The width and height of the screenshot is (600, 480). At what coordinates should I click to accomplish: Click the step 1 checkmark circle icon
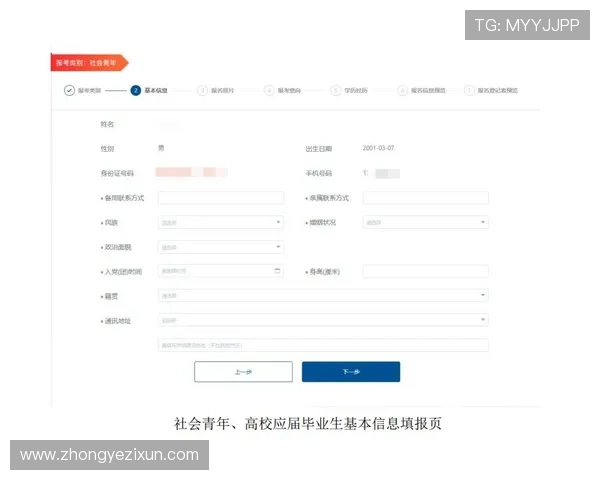69,90
